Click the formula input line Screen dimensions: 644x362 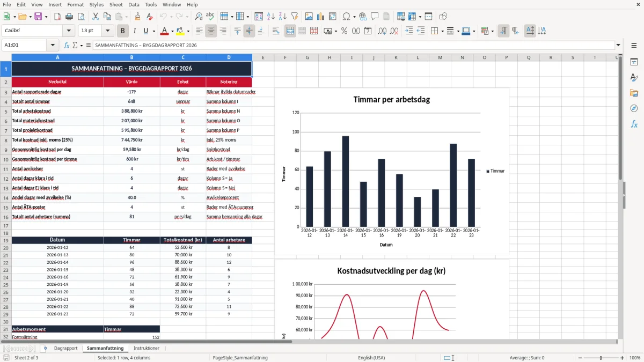click(353, 46)
